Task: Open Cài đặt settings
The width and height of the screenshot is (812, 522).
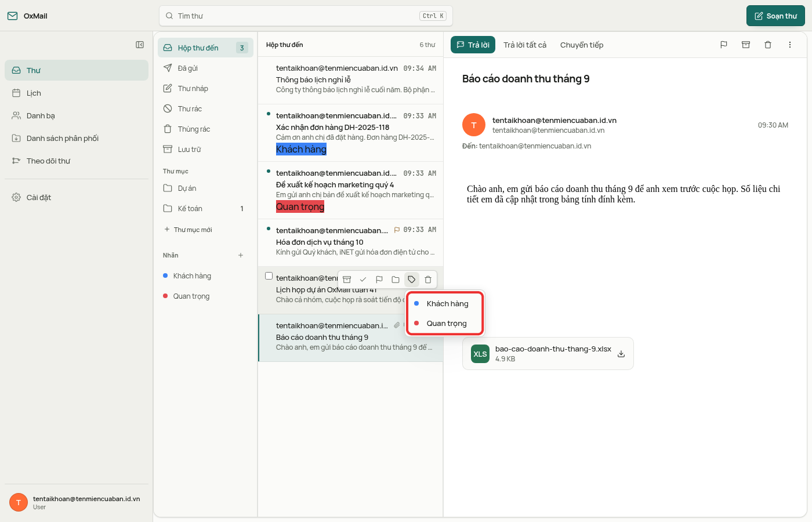Action: [77, 197]
